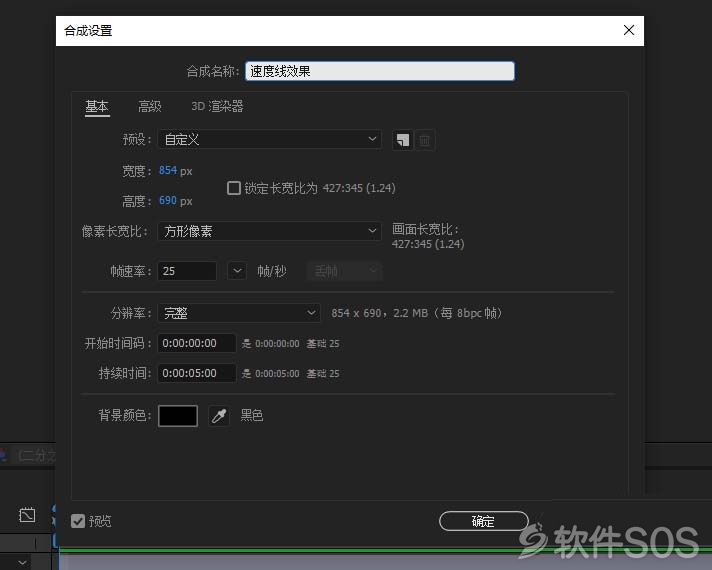The image size is (712, 570).
Task: Toggle 锁定长宽比 checkbox
Action: 233,188
